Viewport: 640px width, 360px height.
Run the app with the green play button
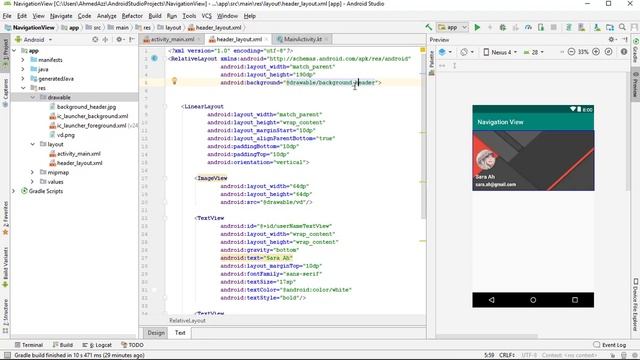tap(477, 27)
